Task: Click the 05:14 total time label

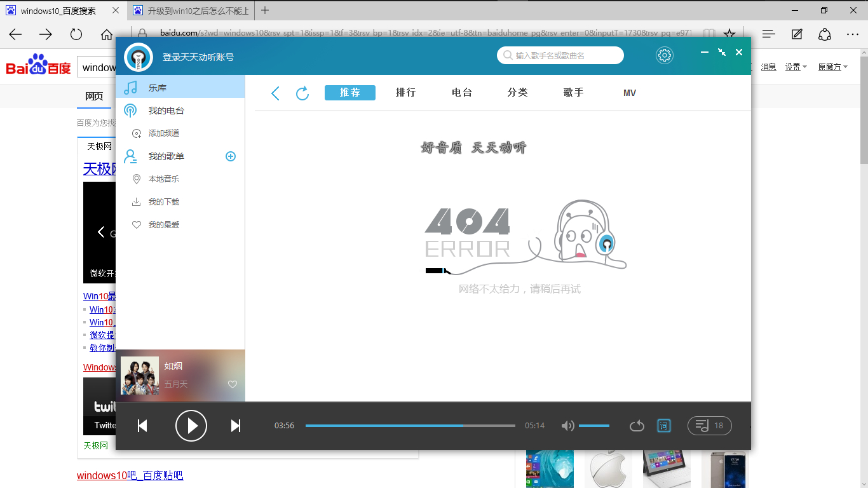Action: pos(534,426)
